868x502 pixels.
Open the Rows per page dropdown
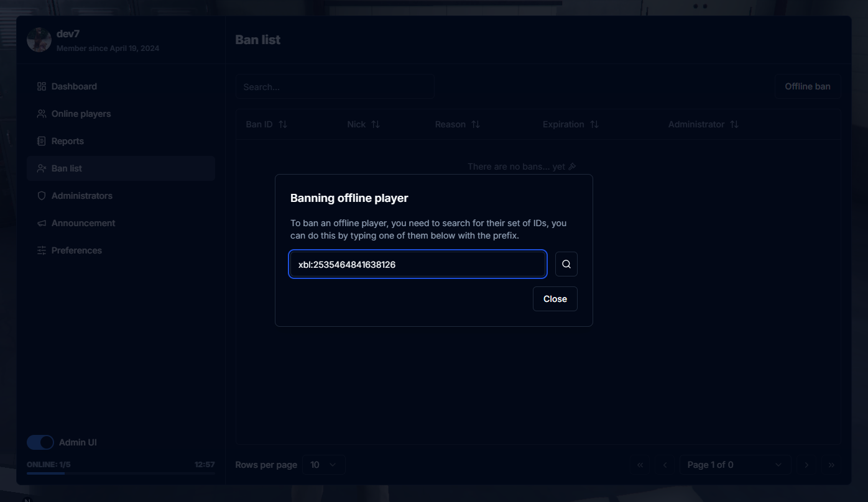point(323,464)
